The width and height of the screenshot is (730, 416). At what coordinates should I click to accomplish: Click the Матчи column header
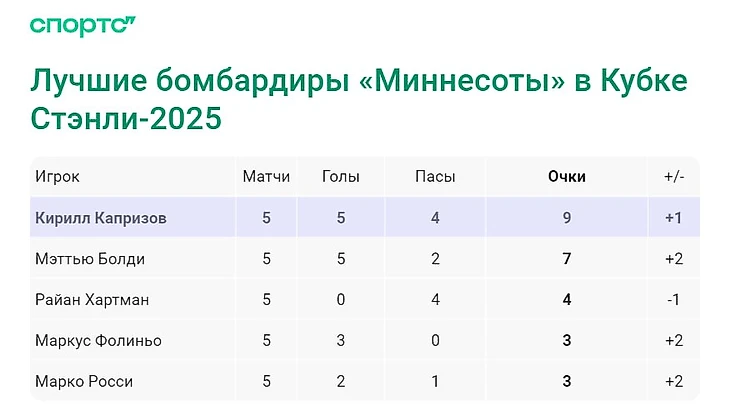click(266, 177)
